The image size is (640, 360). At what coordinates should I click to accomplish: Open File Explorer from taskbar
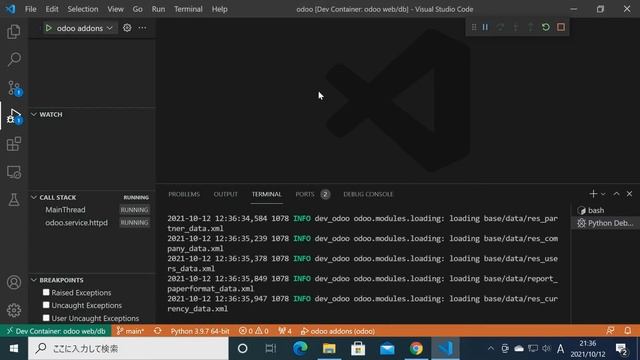point(329,349)
